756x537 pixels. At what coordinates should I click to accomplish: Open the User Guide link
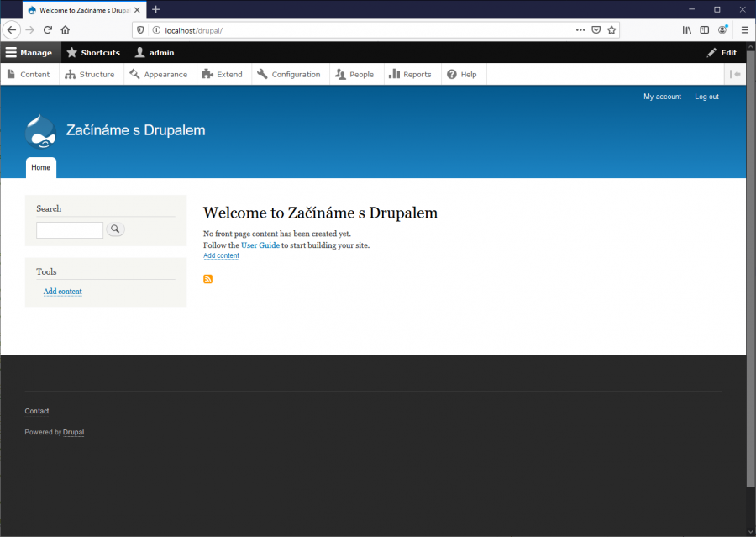[x=260, y=245]
